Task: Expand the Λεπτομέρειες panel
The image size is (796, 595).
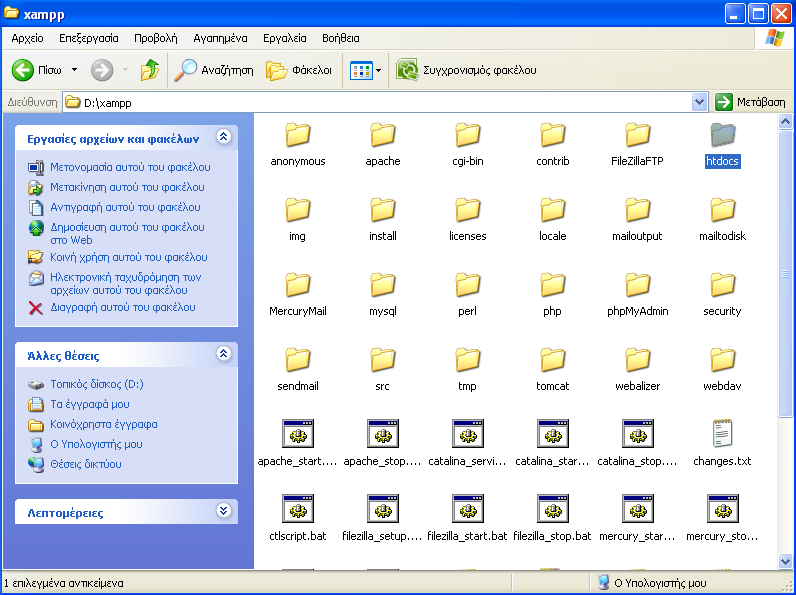Action: (x=224, y=510)
